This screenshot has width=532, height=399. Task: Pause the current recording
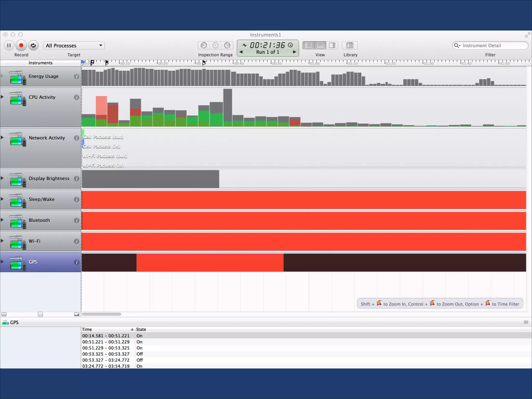point(9,45)
